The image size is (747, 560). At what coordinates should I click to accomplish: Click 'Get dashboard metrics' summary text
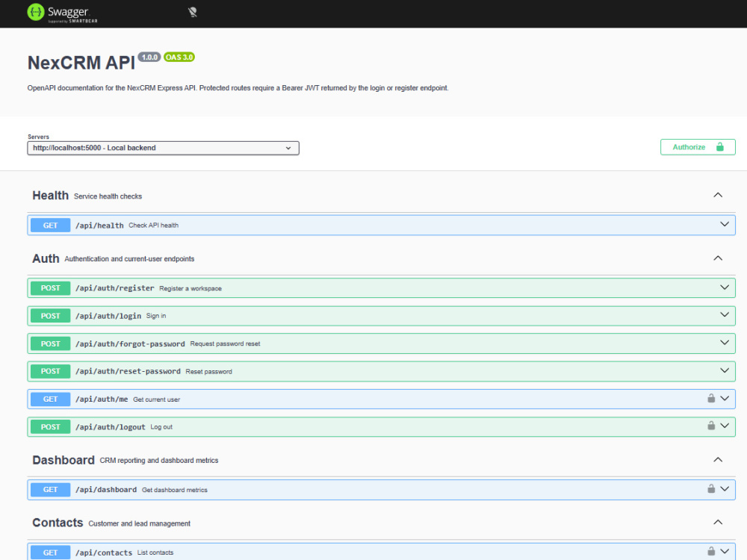(x=174, y=490)
